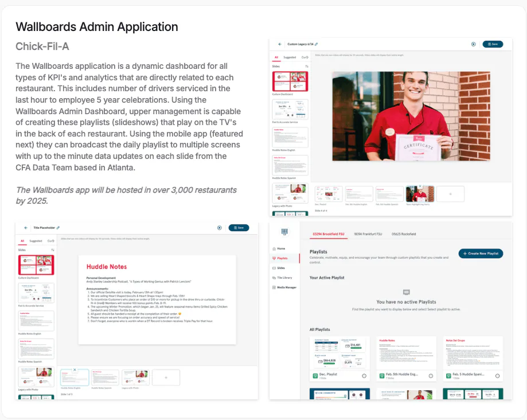527x420 pixels.
Task: Preview playlist with play icon in Title Placeholder editor
Action: pyautogui.click(x=220, y=228)
